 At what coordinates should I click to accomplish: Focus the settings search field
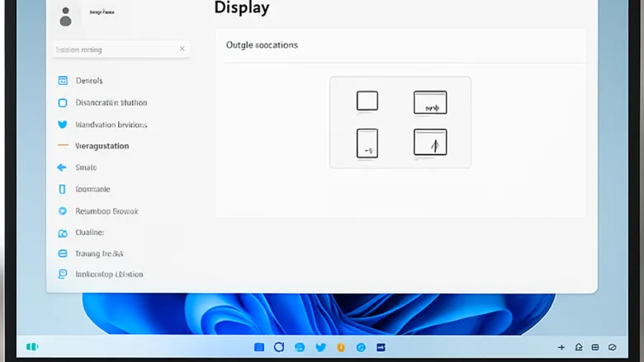pyautogui.click(x=121, y=49)
